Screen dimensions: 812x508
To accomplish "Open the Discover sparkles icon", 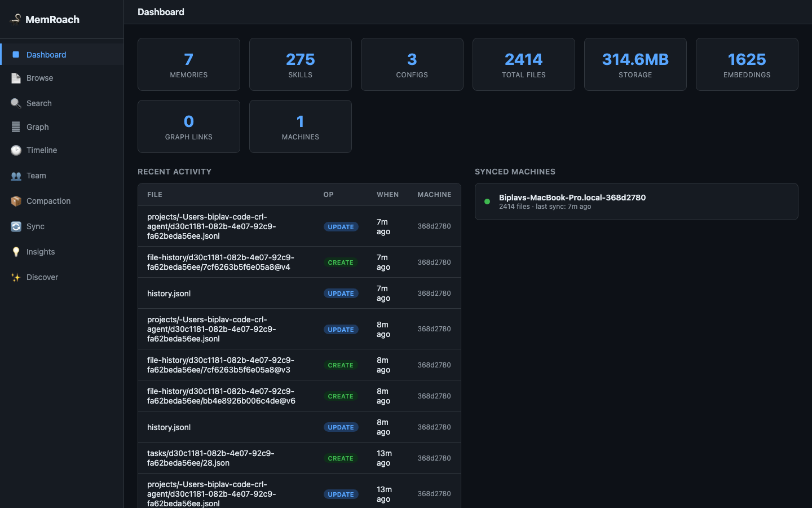I will tap(16, 277).
